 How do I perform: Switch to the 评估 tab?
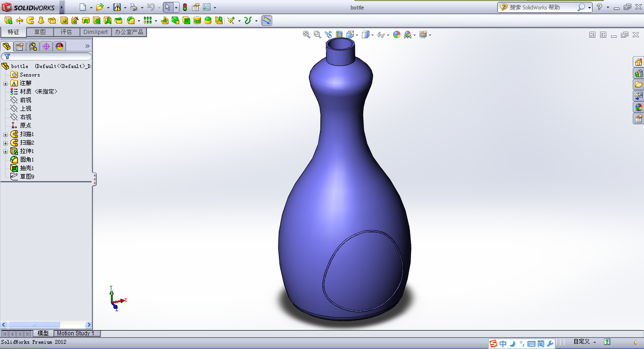66,32
